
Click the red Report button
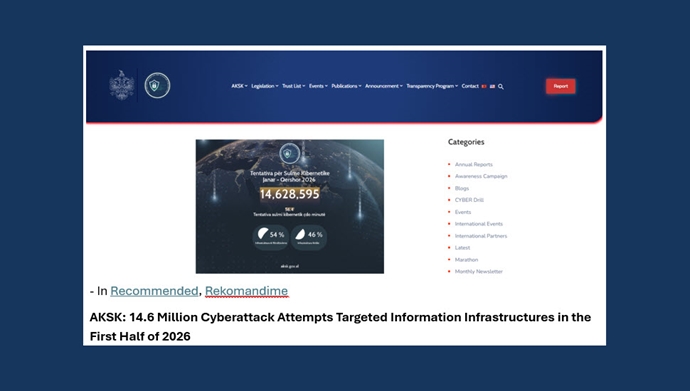click(561, 86)
